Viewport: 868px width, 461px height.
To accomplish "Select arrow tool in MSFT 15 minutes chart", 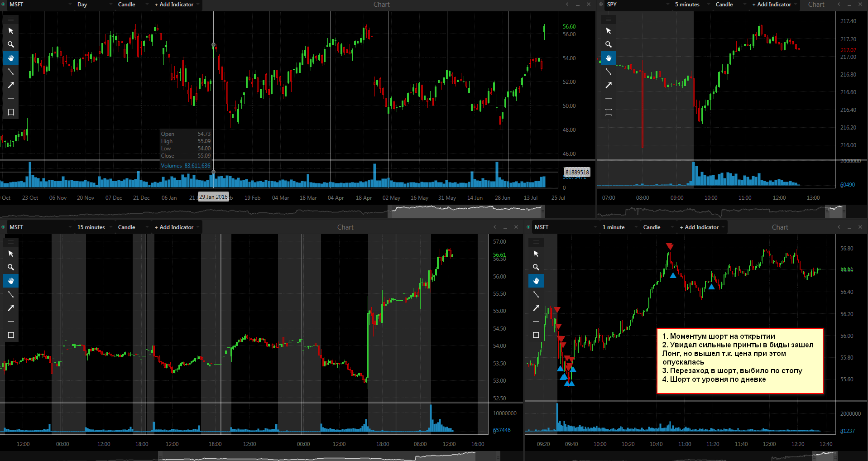I will tap(11, 308).
